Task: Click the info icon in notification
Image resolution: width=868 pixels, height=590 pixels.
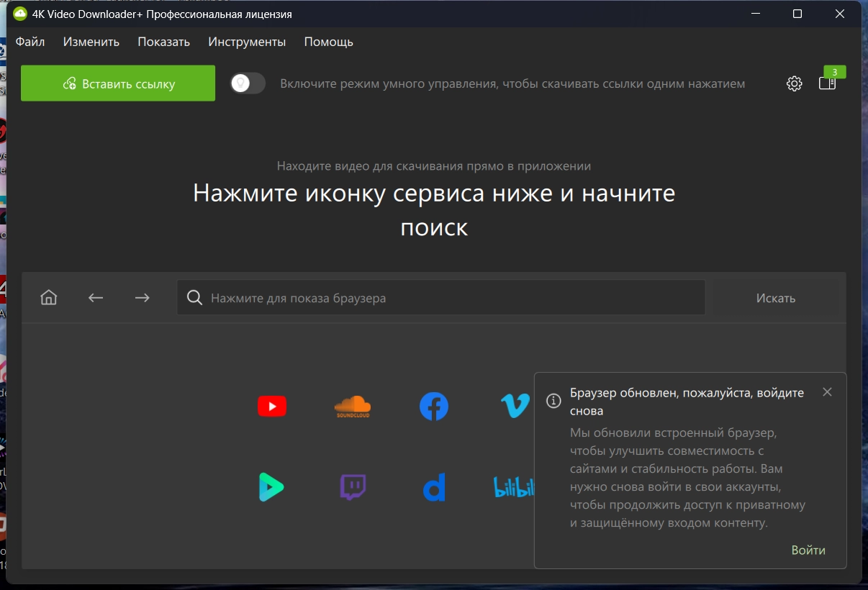Action: coord(553,401)
